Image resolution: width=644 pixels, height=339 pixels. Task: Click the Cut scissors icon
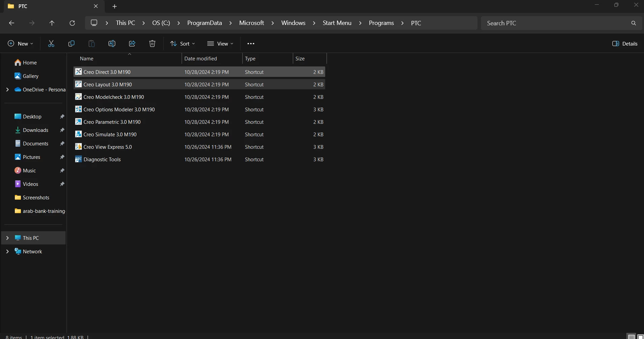(x=51, y=44)
